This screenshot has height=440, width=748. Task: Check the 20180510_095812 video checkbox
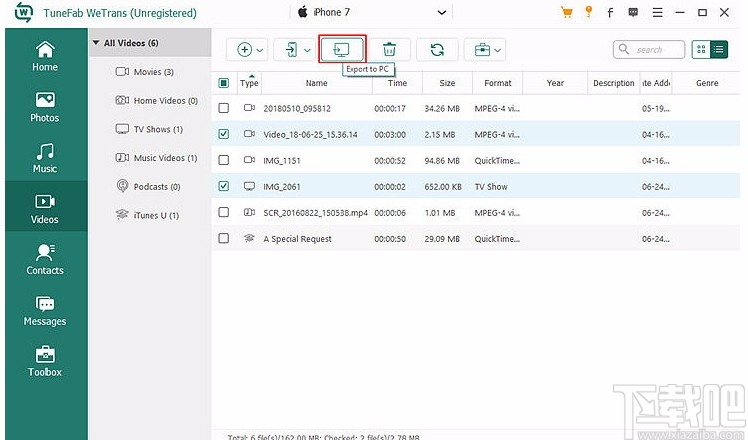[223, 108]
